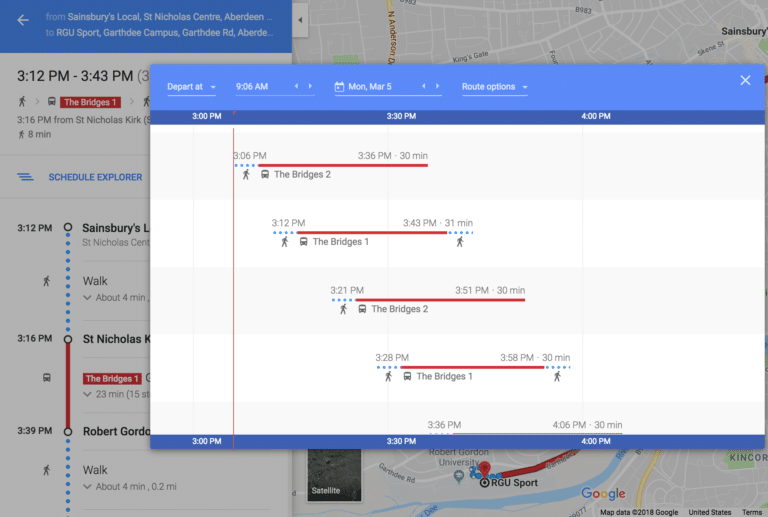Screen dimensions: 768x517
Task: Click route header 'to RGU Sport' text
Action: pos(159,33)
